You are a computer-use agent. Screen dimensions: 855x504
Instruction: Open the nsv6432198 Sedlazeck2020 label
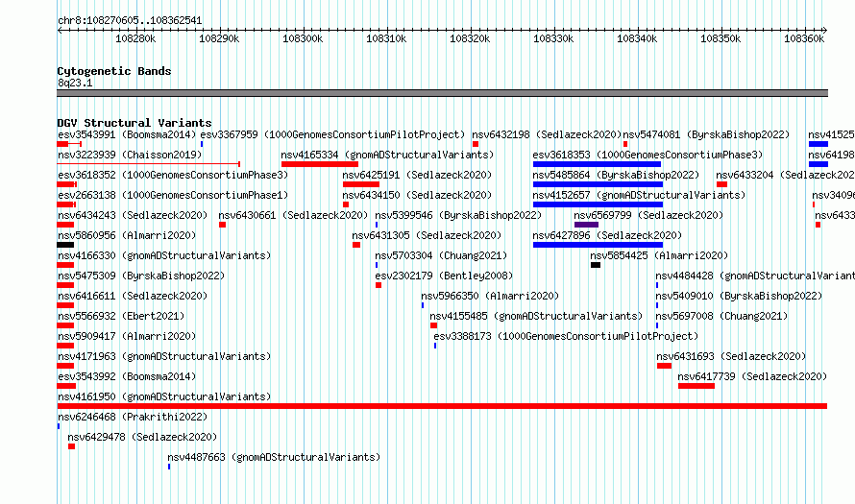547,134
